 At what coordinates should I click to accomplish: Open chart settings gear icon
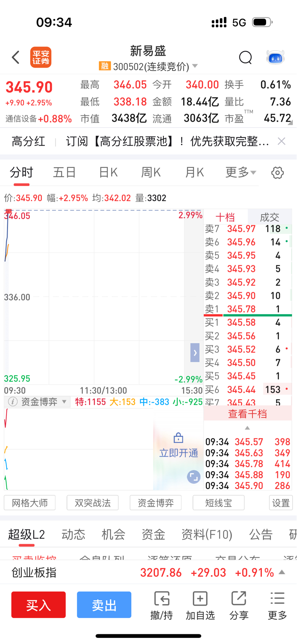[277, 173]
